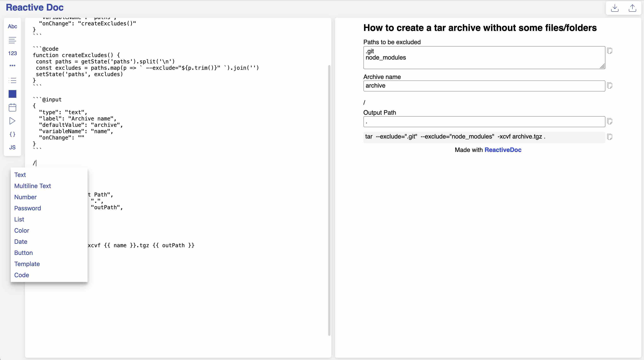Click the download icon in header
644x360 pixels.
pyautogui.click(x=615, y=8)
